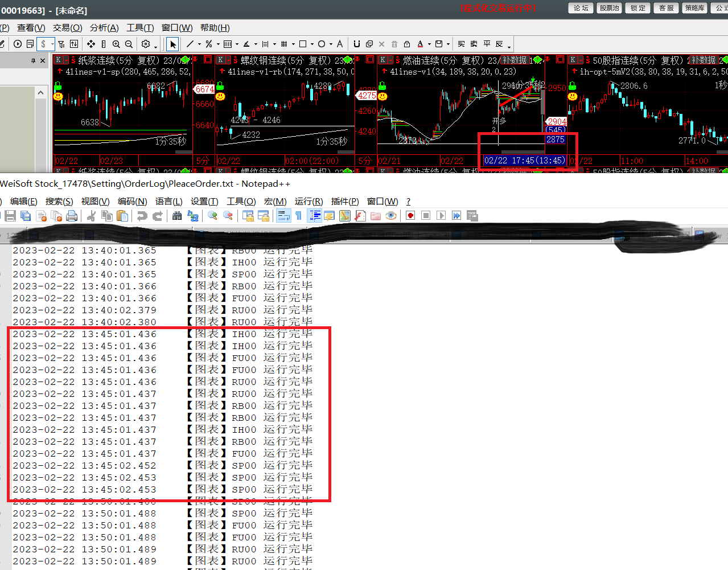The height and width of the screenshot is (570, 728).
Task: Click the 卖 sell button
Action: click(x=474, y=44)
